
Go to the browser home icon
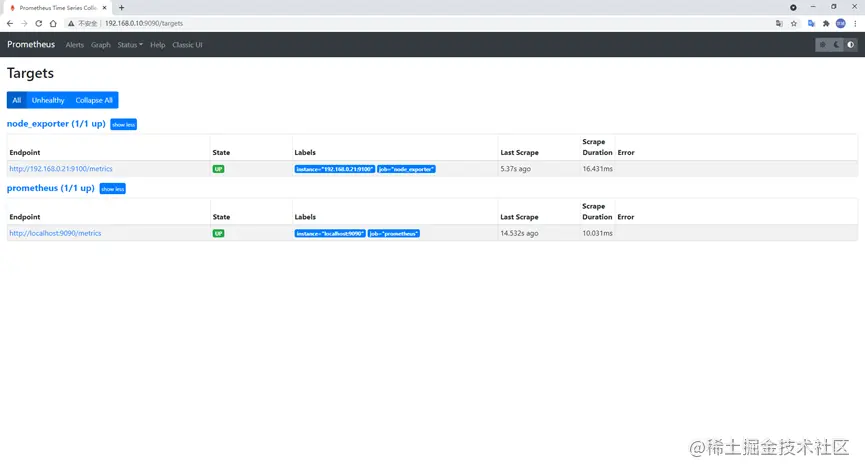coord(53,23)
